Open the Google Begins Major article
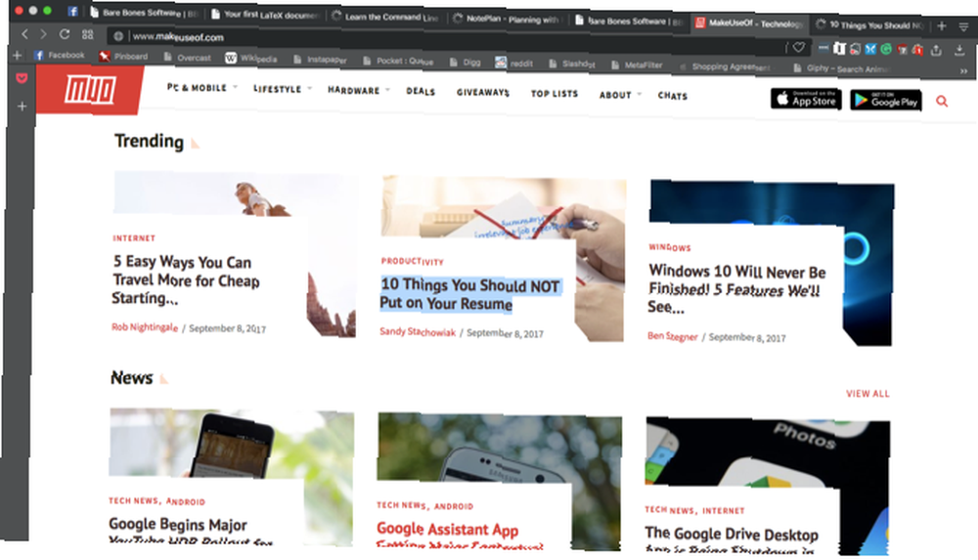978x560 pixels. [191, 532]
